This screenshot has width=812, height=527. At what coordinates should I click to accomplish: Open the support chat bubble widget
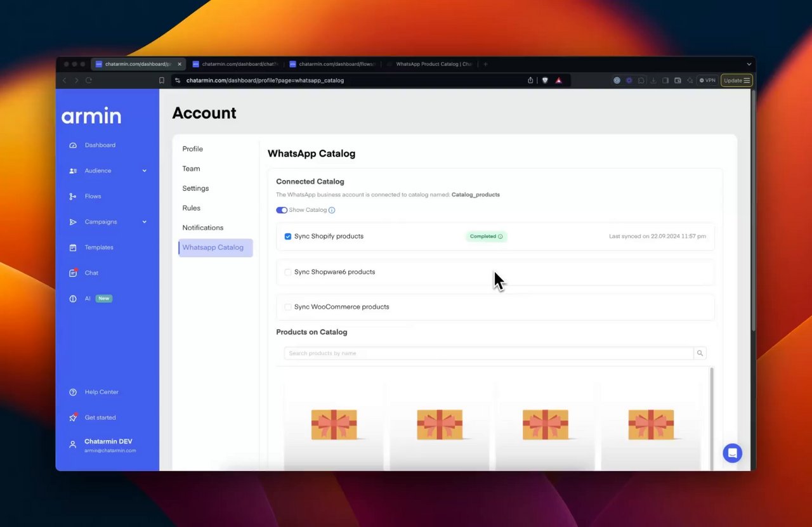point(732,453)
